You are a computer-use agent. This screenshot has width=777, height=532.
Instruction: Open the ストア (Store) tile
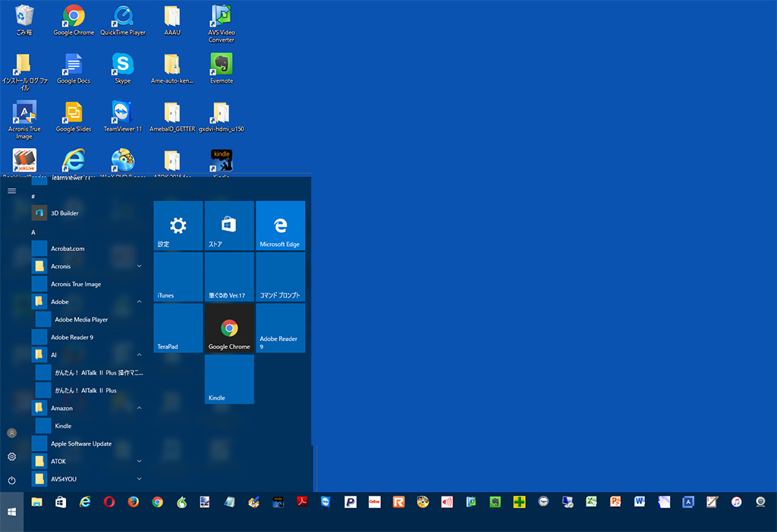coord(229,225)
